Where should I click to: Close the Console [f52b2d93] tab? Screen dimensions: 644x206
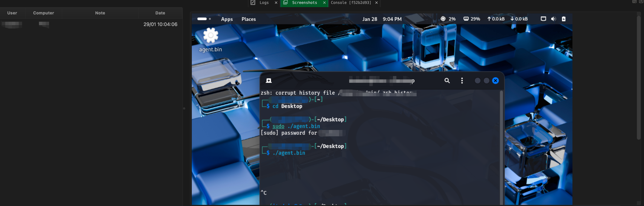coord(376,3)
